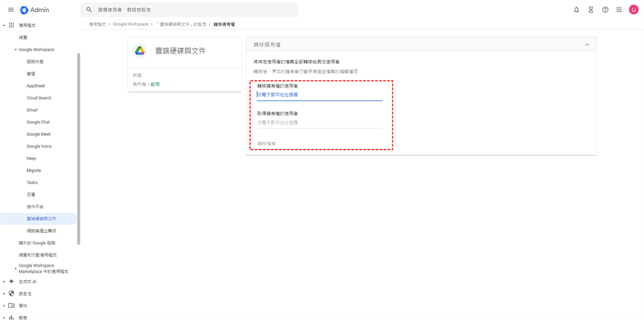This screenshot has height=320, width=644.
Task: Click the 安全性 shield icon
Action: [11, 294]
